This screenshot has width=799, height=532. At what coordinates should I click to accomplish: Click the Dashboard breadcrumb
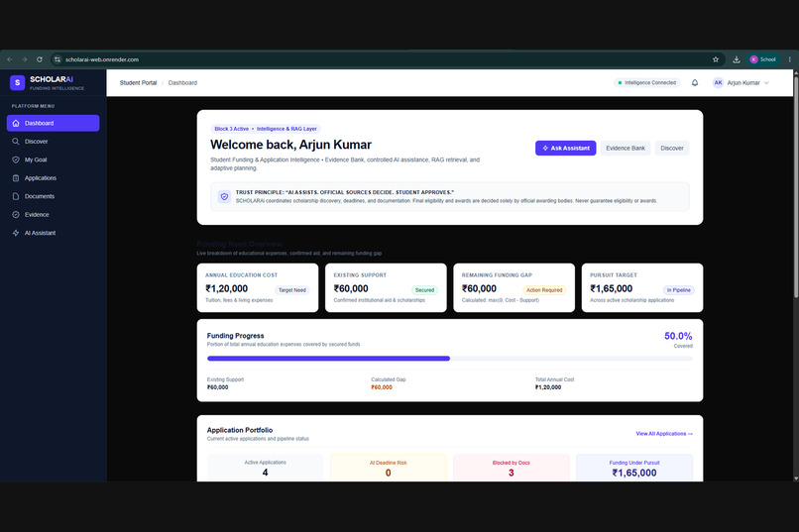tap(182, 83)
